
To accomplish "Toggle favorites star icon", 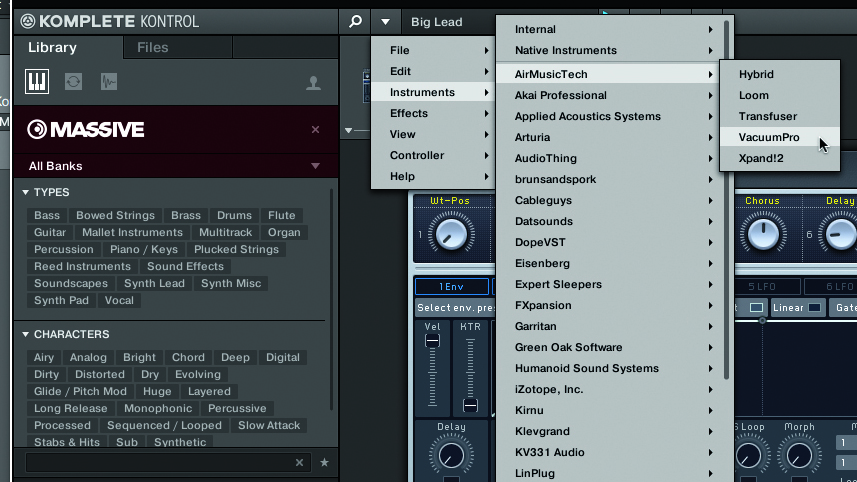I will 324,462.
